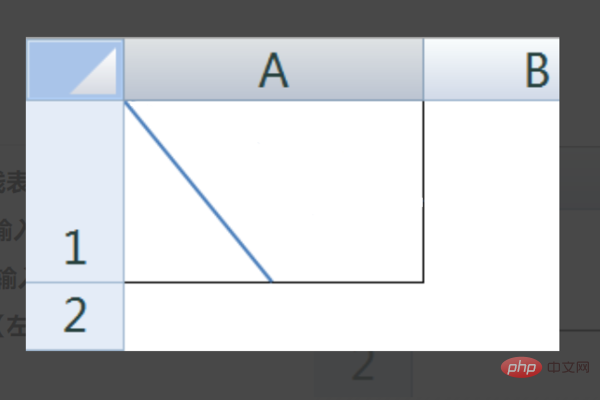Click the red php logo badge
This screenshot has height=400, width=600.
(521, 367)
